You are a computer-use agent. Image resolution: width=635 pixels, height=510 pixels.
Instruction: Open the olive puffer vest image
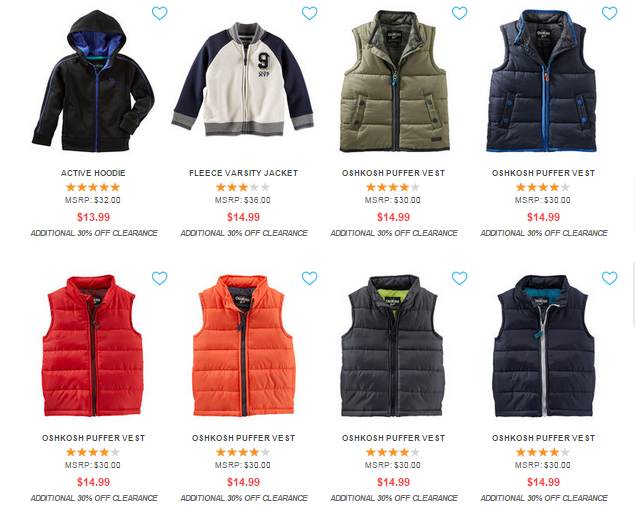394,81
